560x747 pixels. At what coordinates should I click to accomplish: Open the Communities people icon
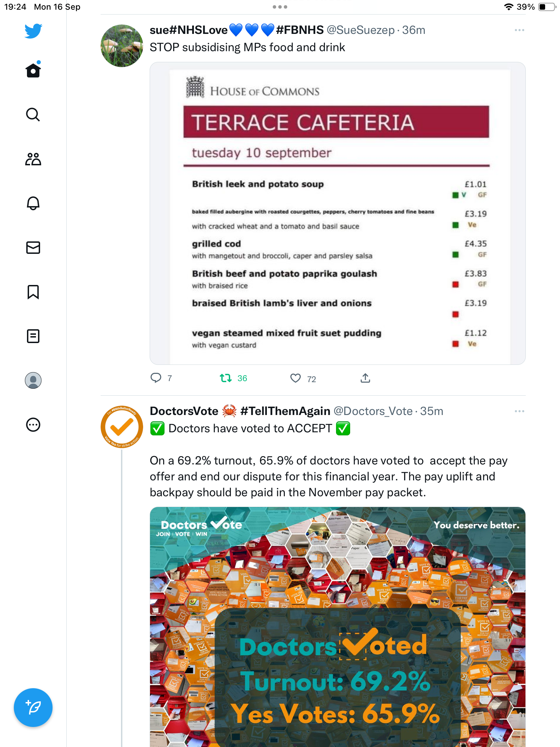click(33, 159)
